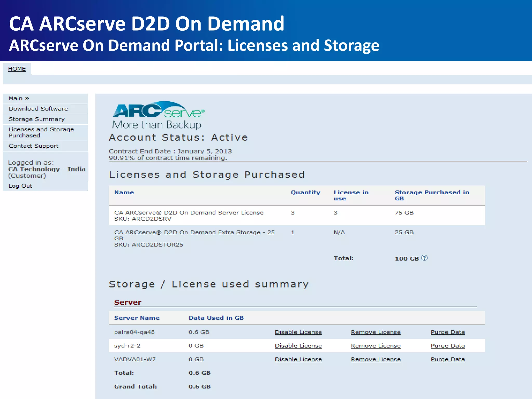Purge Data for VADVA01-W7
532x399 pixels.
click(x=448, y=360)
